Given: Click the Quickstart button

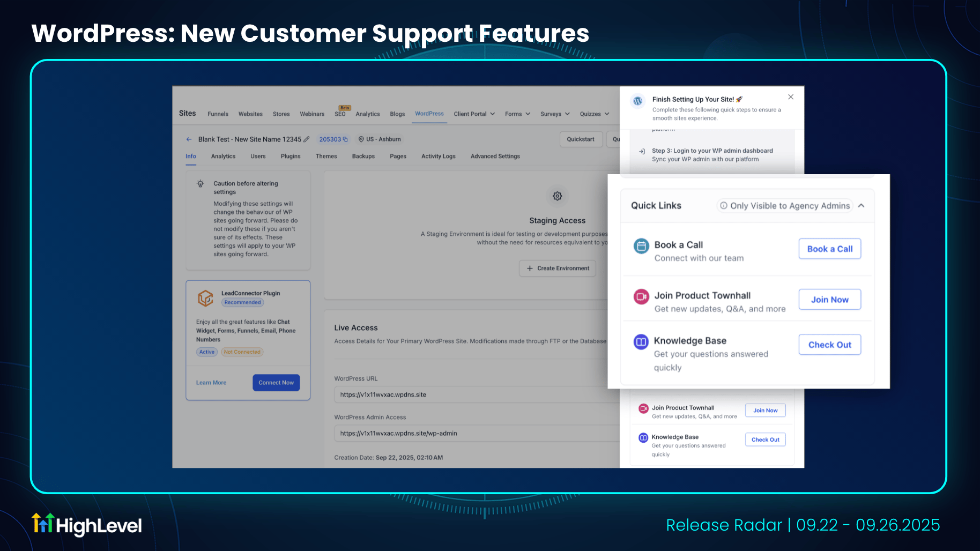Looking at the screenshot, I should (581, 139).
